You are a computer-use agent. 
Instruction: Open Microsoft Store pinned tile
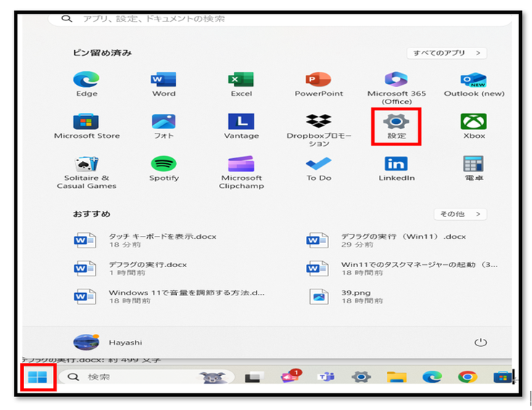point(87,126)
